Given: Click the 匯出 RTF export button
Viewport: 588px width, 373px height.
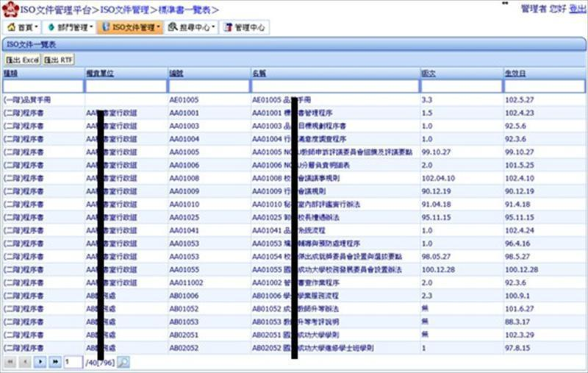Looking at the screenshot, I should pos(59,60).
